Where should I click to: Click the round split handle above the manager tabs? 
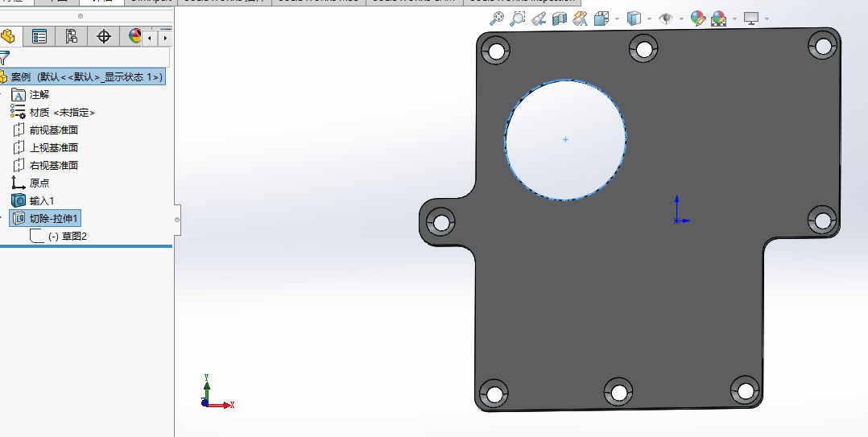coord(81,16)
